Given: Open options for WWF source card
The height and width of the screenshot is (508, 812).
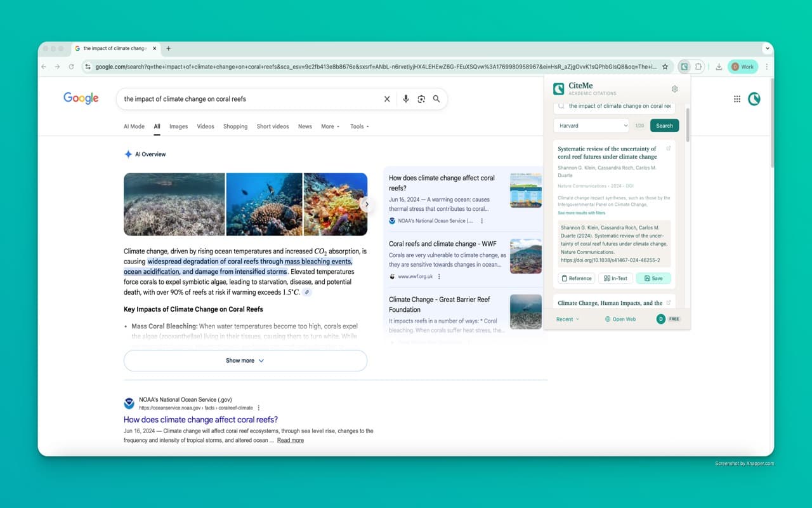Looking at the screenshot, I should pos(439,277).
